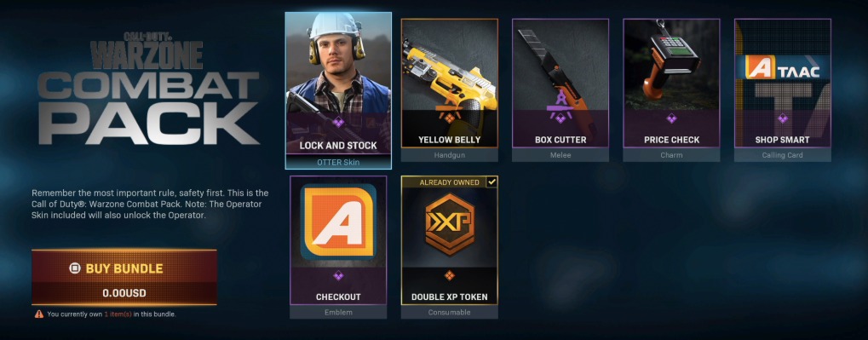
Task: Open the Yellow Belly handgun item
Action: [x=449, y=90]
